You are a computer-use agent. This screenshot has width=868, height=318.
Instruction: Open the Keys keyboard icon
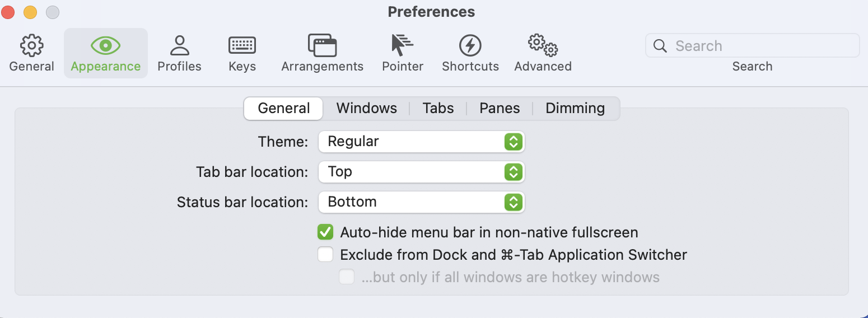click(x=242, y=46)
